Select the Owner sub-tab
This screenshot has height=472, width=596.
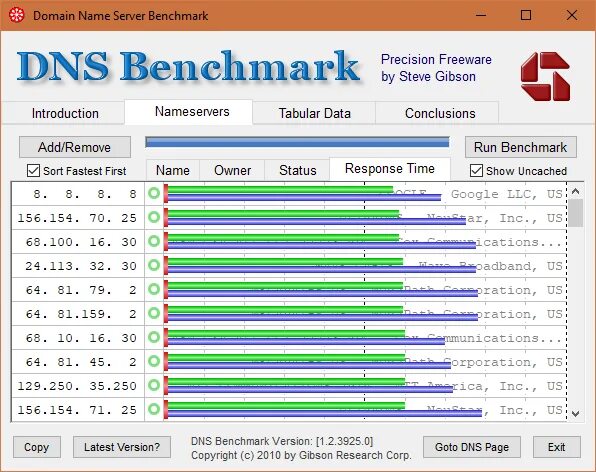(232, 170)
